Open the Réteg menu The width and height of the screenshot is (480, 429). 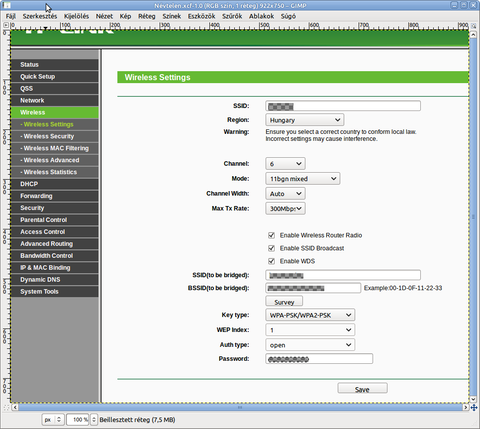pos(147,16)
